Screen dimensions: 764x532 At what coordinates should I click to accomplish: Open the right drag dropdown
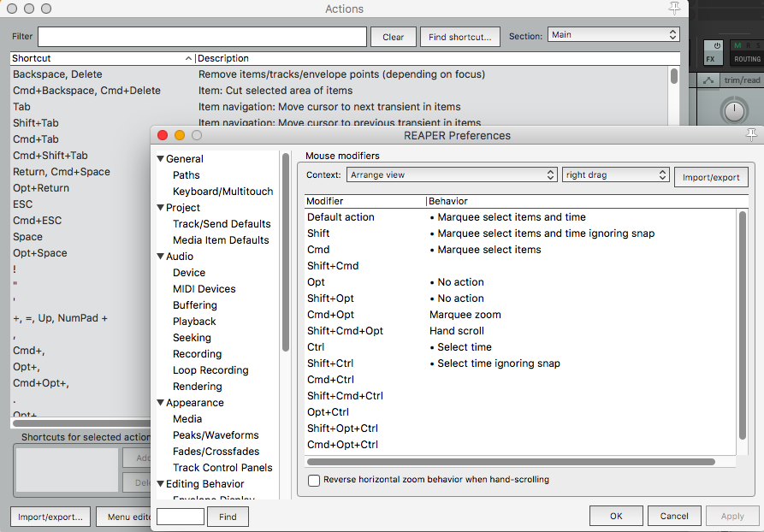[615, 174]
